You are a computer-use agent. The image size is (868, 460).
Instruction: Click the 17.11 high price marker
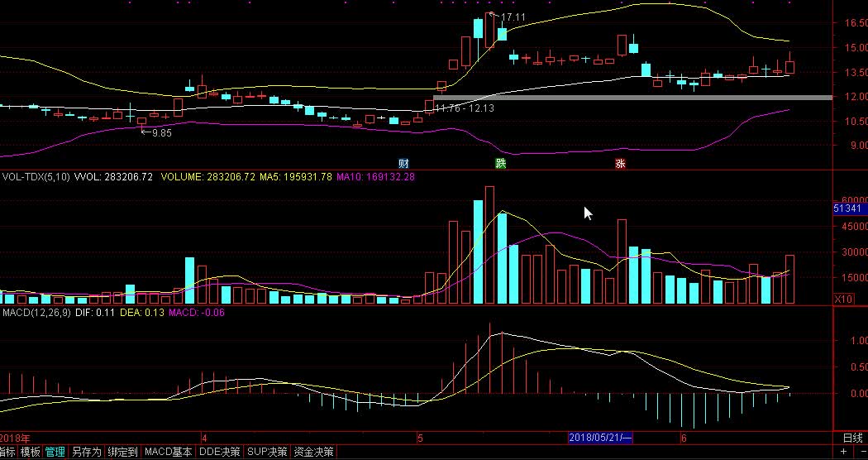tap(512, 17)
